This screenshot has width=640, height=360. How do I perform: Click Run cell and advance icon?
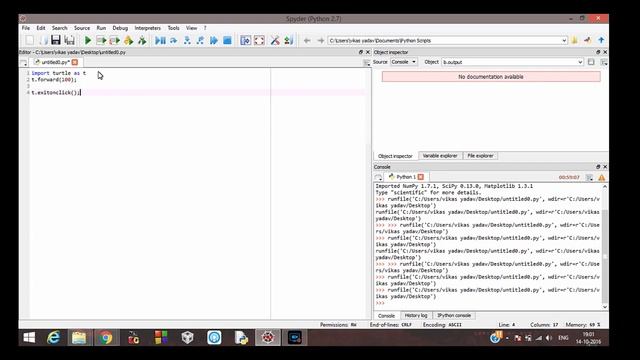coord(115,40)
